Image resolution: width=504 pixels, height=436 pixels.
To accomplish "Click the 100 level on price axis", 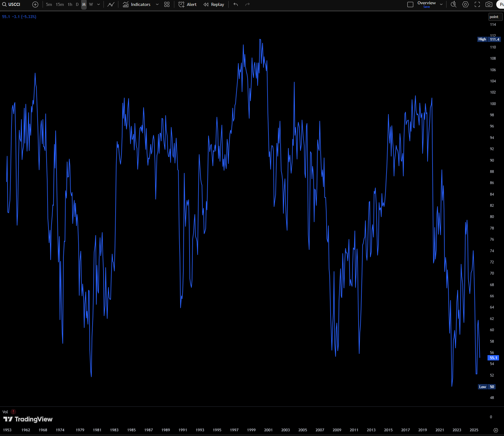I will pyautogui.click(x=493, y=104).
